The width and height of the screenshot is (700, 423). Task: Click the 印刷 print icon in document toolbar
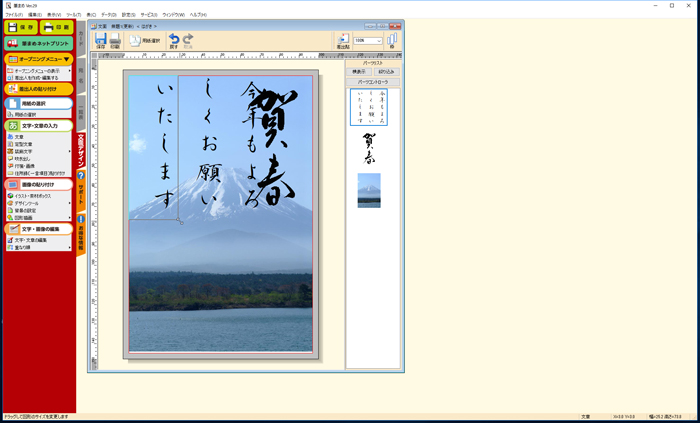pyautogui.click(x=115, y=40)
